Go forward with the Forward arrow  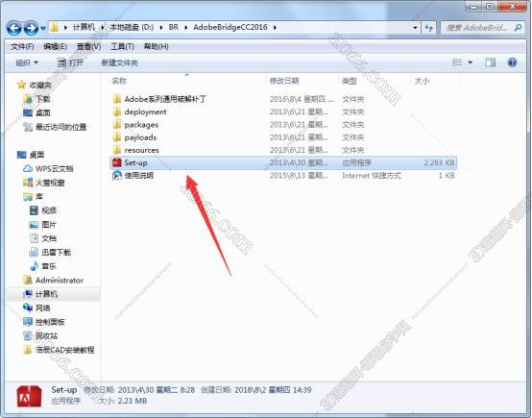click(x=31, y=28)
